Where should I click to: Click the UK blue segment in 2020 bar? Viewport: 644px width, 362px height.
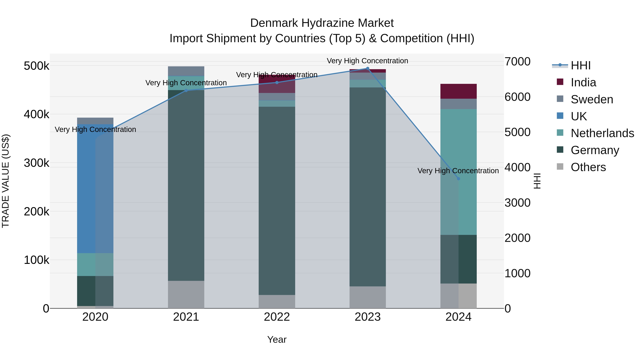click(x=95, y=189)
